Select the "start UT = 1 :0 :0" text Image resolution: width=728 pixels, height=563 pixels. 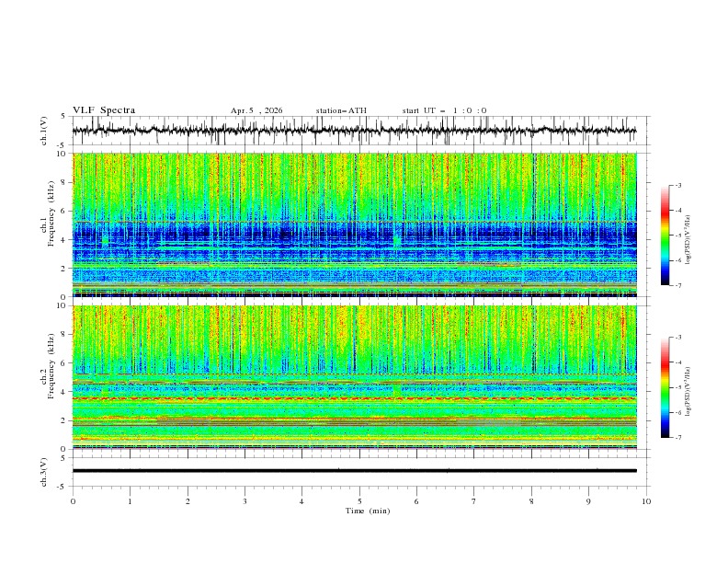tap(444, 110)
